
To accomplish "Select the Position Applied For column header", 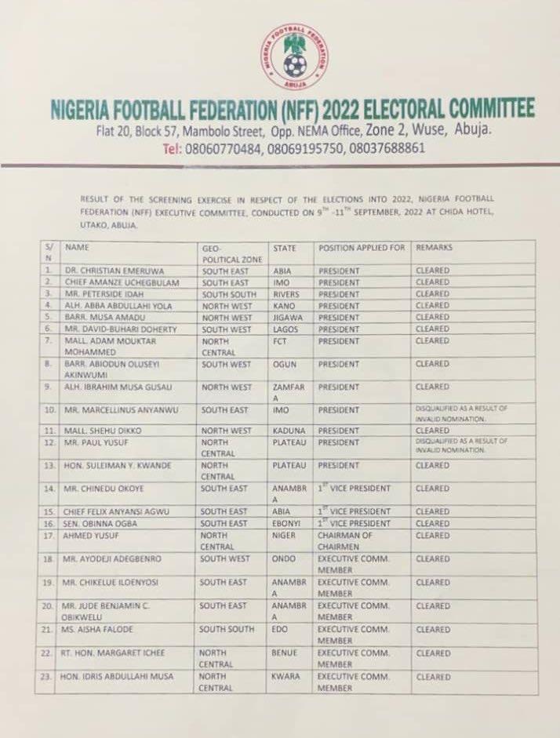I will (x=362, y=248).
